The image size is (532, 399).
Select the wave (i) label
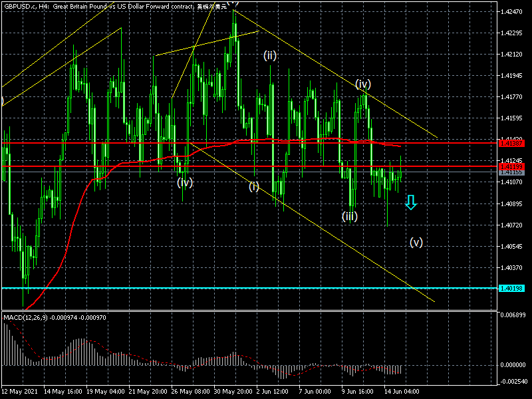click(254, 186)
